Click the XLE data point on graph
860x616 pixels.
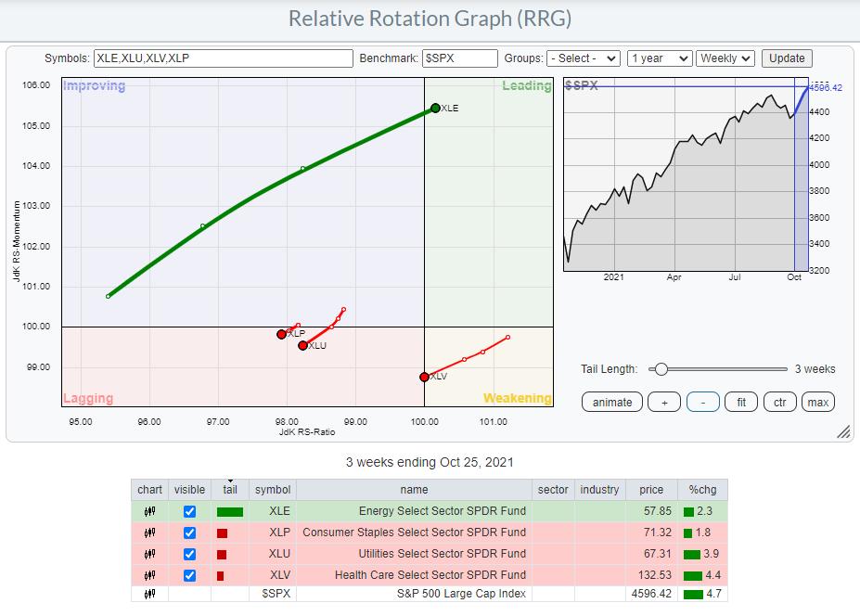tap(435, 108)
